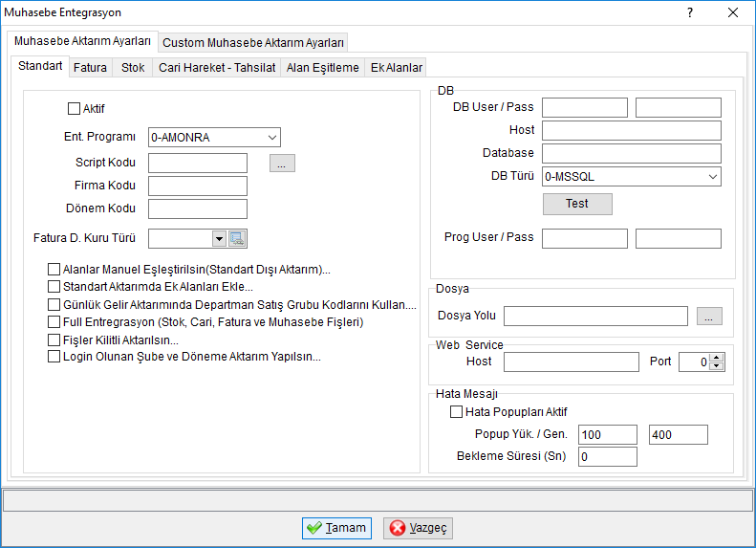This screenshot has width=756, height=548.
Task: Open the Ent. Programı dropdown
Action: tap(272, 138)
